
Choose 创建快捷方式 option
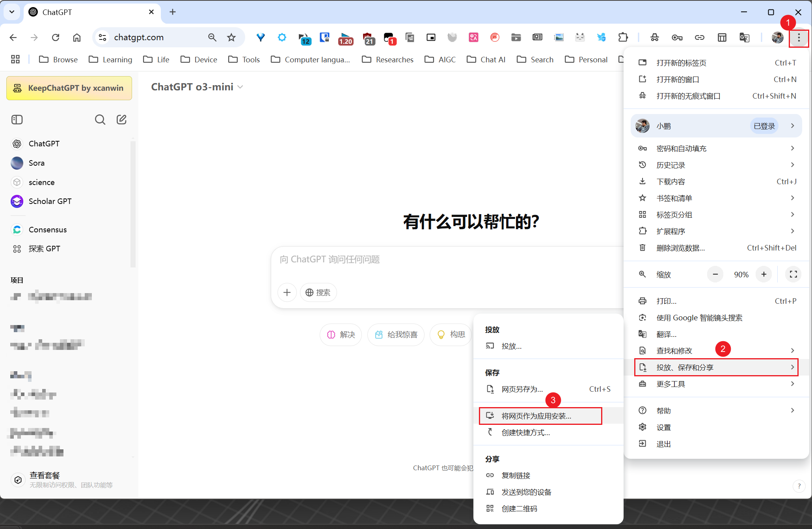548,432
